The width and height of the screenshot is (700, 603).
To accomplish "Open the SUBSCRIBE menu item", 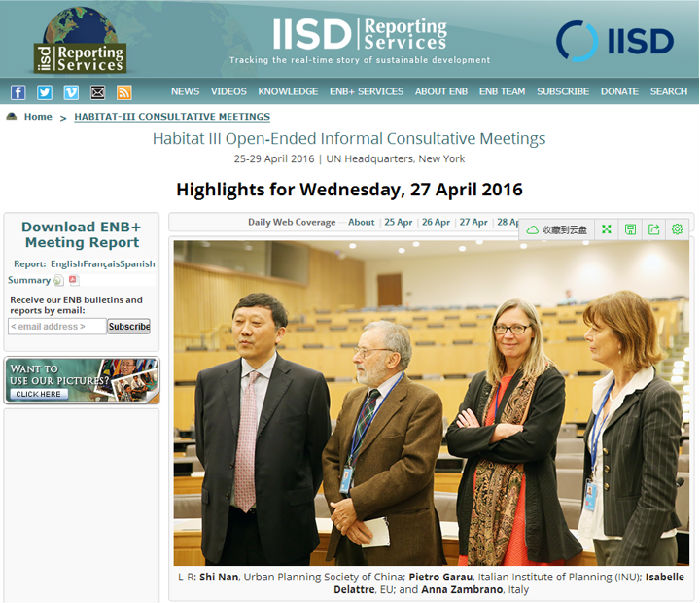I will [563, 91].
